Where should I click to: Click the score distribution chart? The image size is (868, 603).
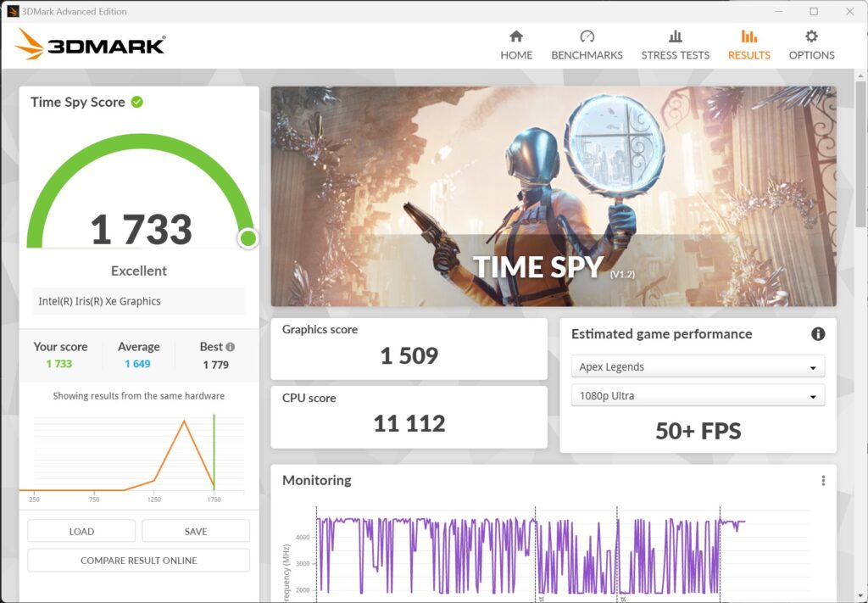coord(131,457)
